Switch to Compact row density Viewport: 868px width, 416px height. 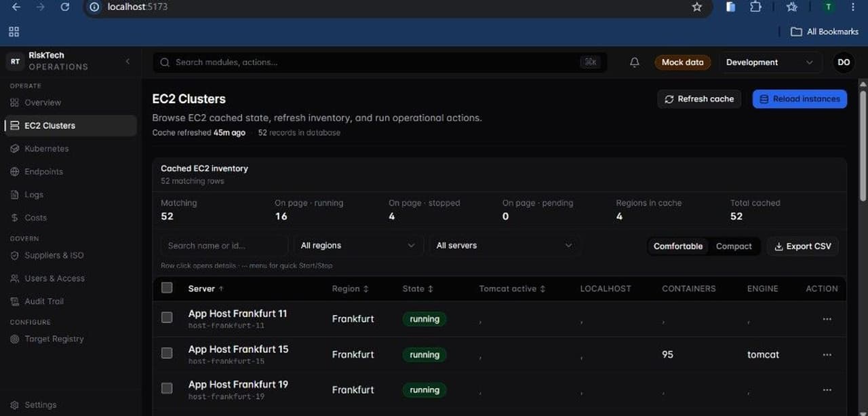[734, 246]
